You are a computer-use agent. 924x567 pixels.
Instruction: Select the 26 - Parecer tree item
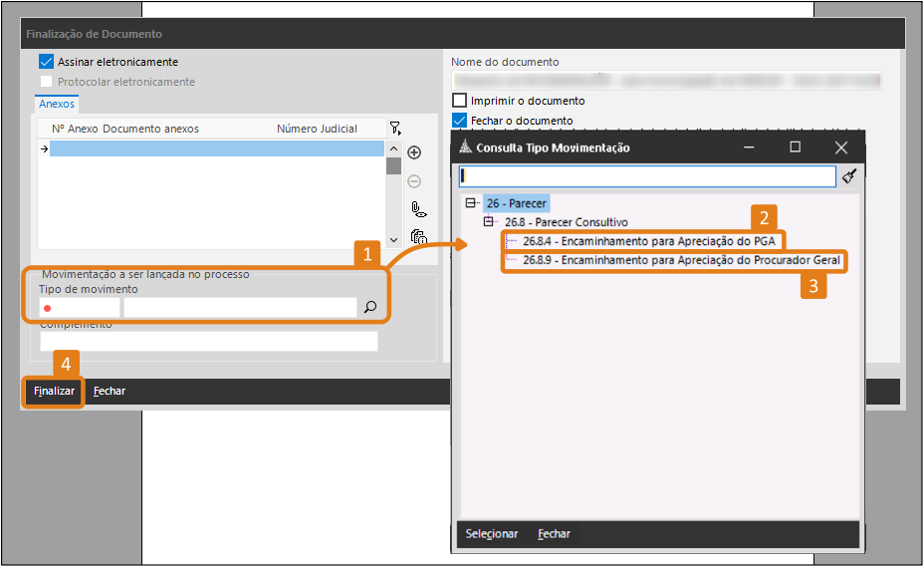(x=516, y=203)
